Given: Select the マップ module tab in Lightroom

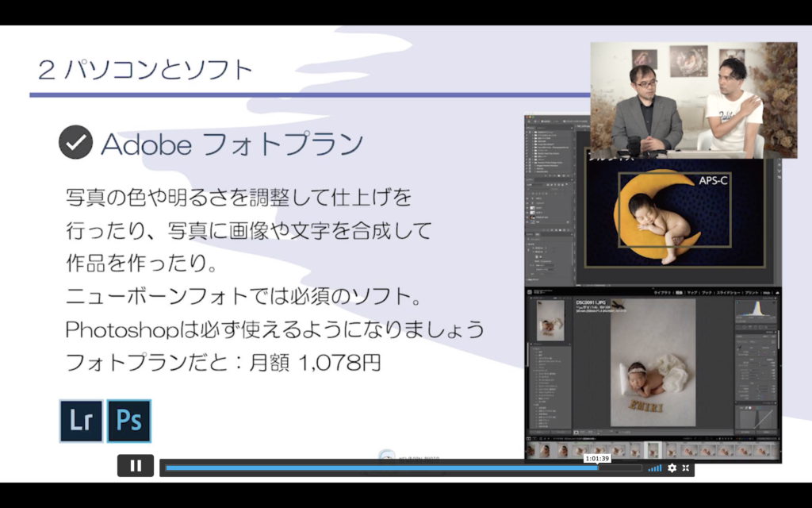Looking at the screenshot, I should pos(692,293).
